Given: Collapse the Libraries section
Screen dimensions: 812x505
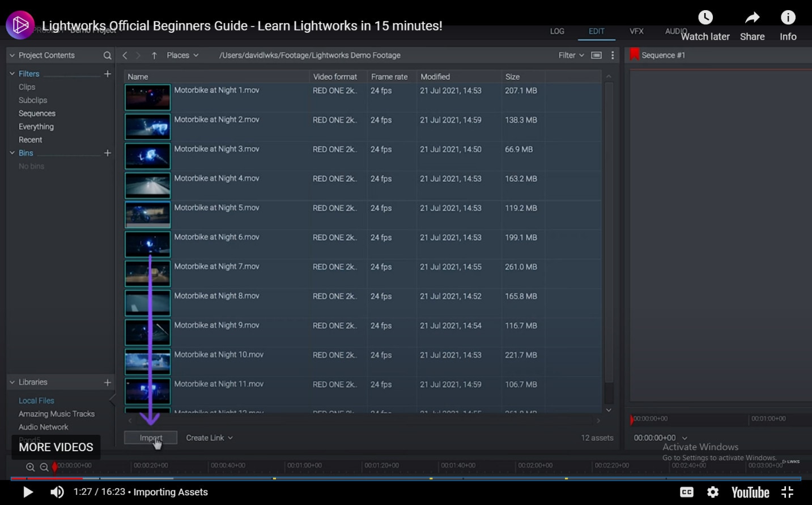Looking at the screenshot, I should coord(12,382).
